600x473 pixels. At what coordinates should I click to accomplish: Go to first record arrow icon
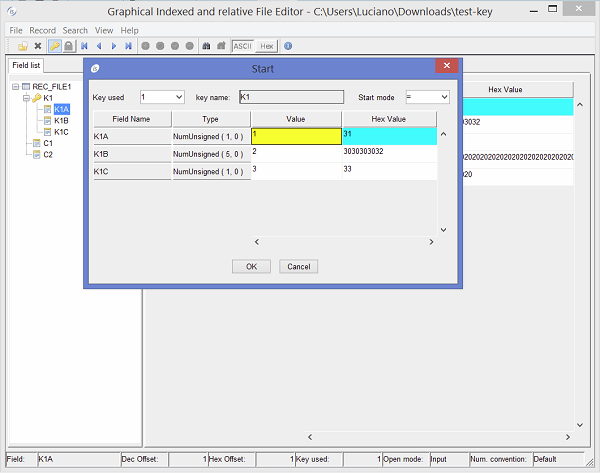coord(84,46)
